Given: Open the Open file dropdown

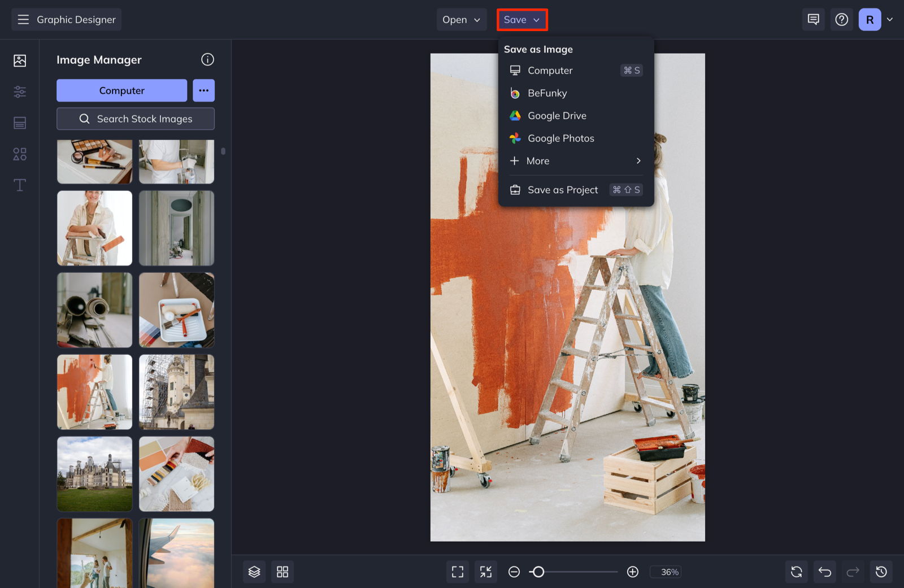Looking at the screenshot, I should click(x=461, y=19).
